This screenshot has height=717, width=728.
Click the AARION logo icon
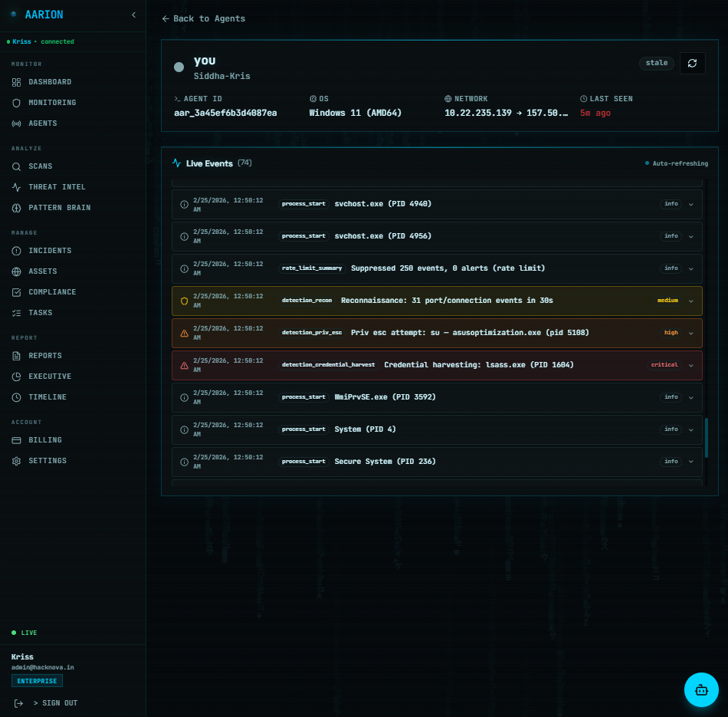point(14,15)
